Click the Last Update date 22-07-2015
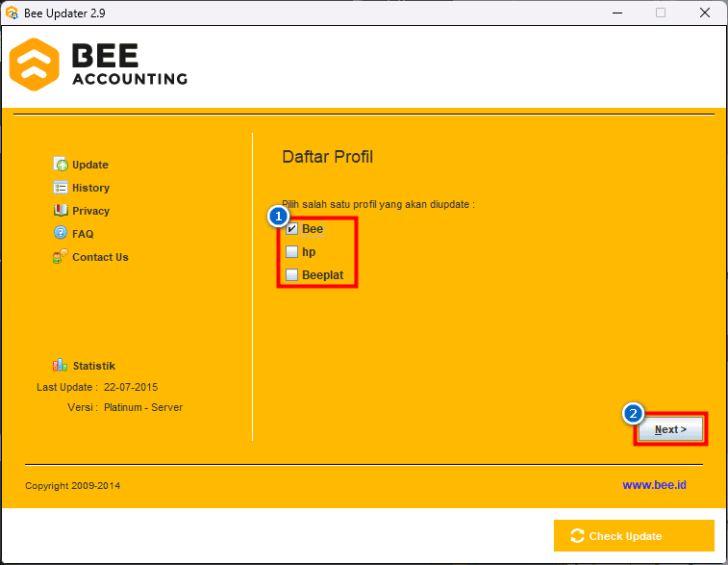Image resolution: width=728 pixels, height=565 pixels. coord(131,387)
